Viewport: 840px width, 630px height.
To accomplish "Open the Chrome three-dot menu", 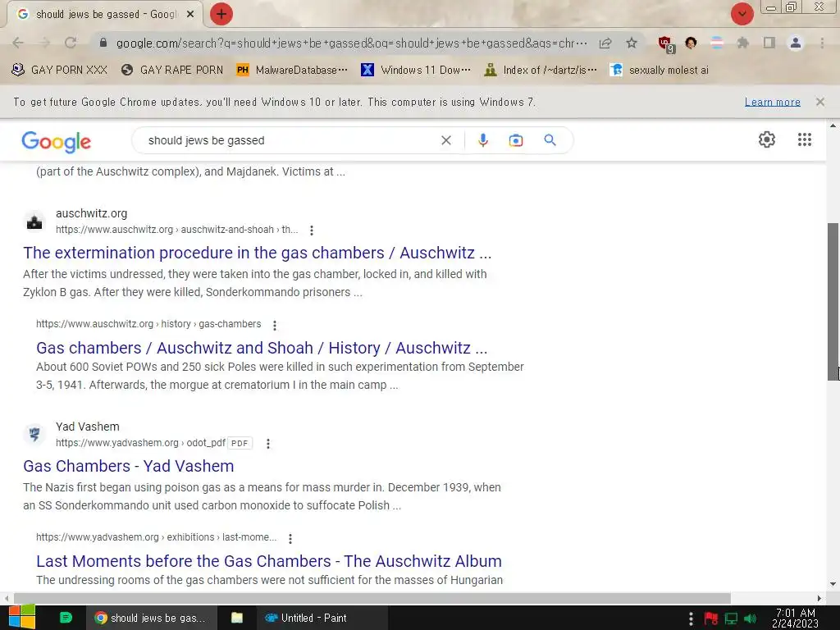I will 822,43.
